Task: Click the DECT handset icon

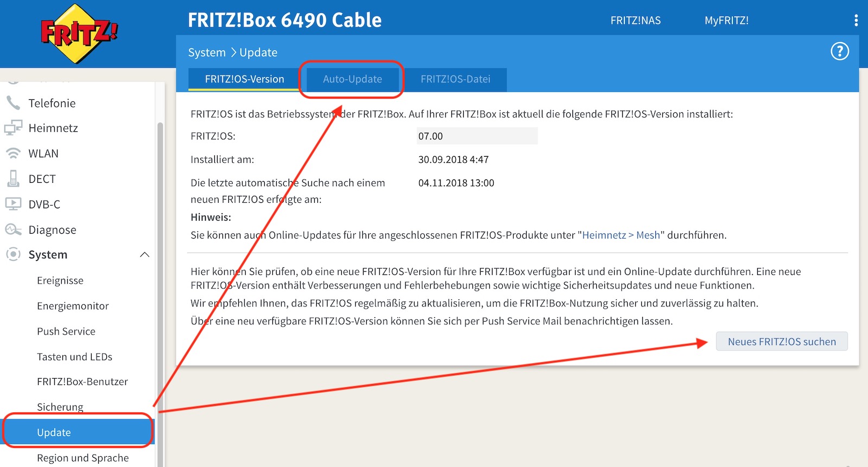Action: pos(13,178)
